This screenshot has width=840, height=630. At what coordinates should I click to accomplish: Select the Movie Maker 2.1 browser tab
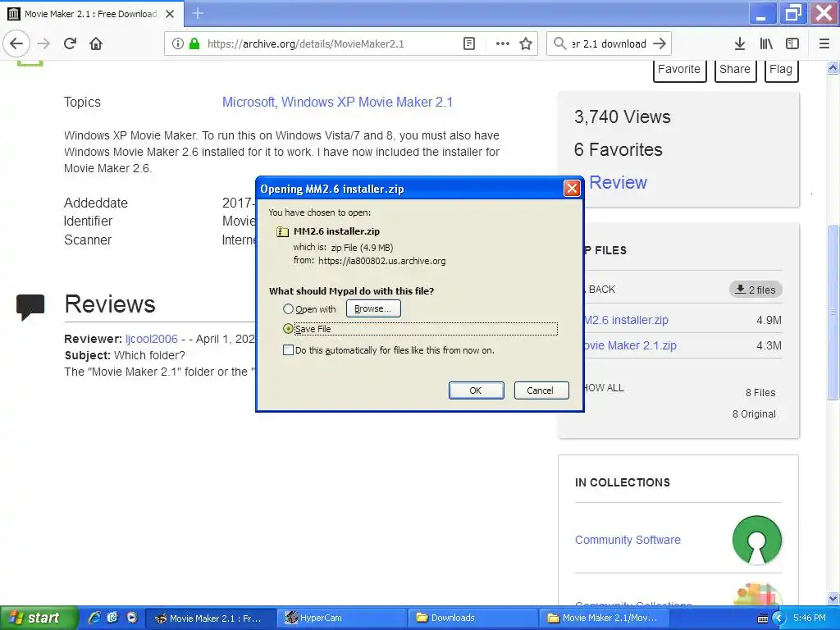tap(91, 14)
